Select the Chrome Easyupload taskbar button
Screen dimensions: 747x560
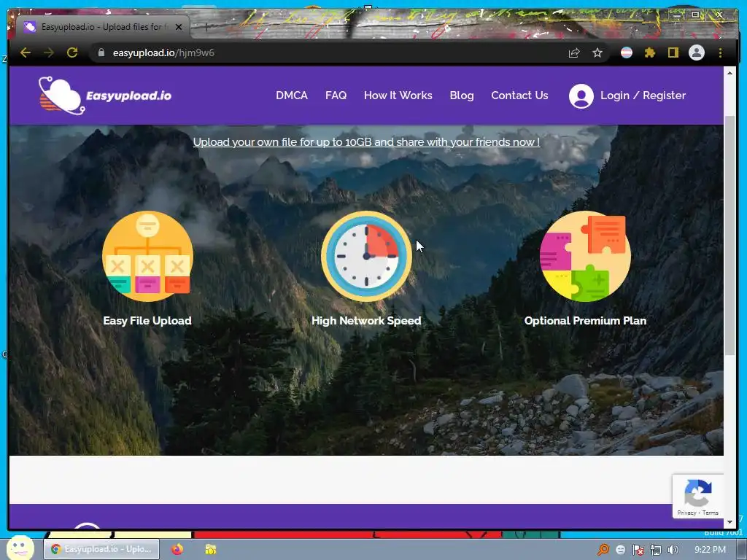[x=101, y=549]
